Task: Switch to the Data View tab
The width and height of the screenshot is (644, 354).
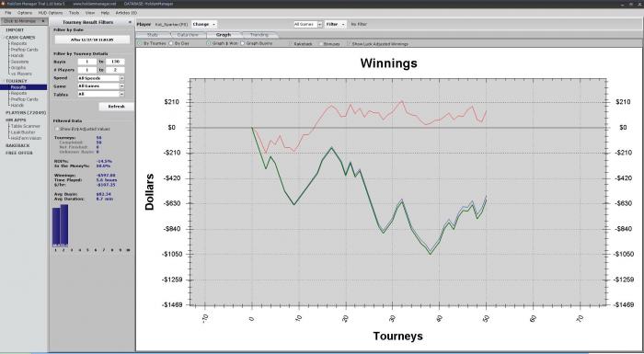Action: tap(188, 35)
